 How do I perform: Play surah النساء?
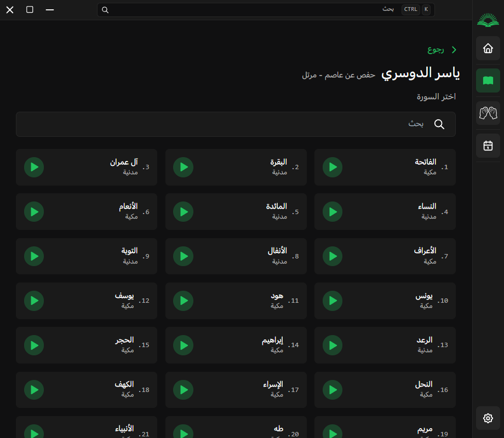tap(333, 212)
